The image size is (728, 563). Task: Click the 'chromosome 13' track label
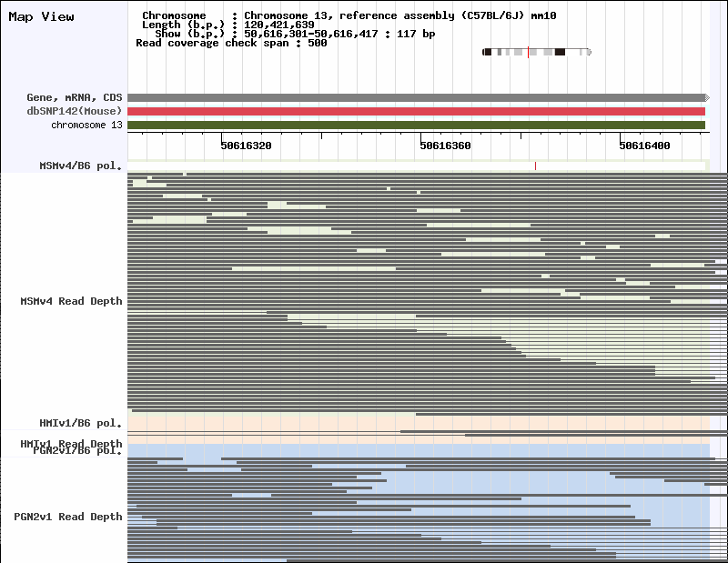[x=86, y=125]
